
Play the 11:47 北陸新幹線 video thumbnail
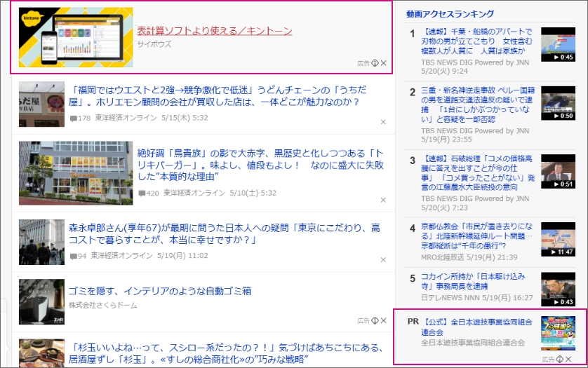click(x=558, y=239)
